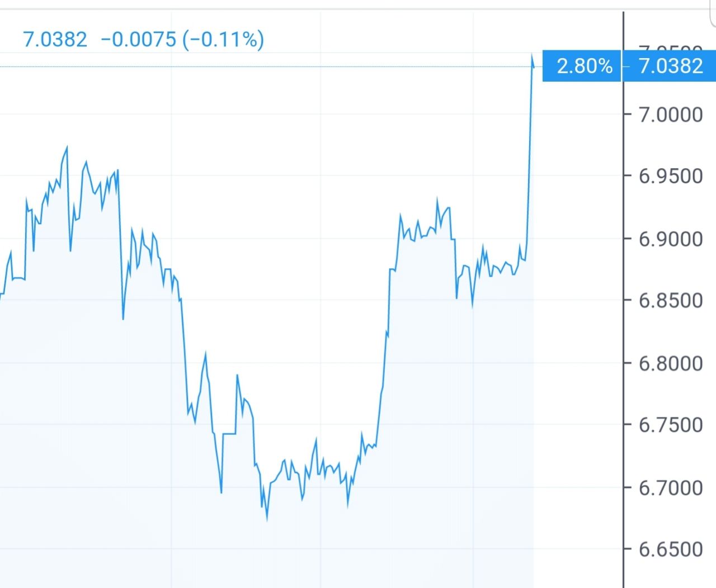This screenshot has width=716, height=588.
Task: Click the latest peak of the chart line
Action: tap(532, 55)
